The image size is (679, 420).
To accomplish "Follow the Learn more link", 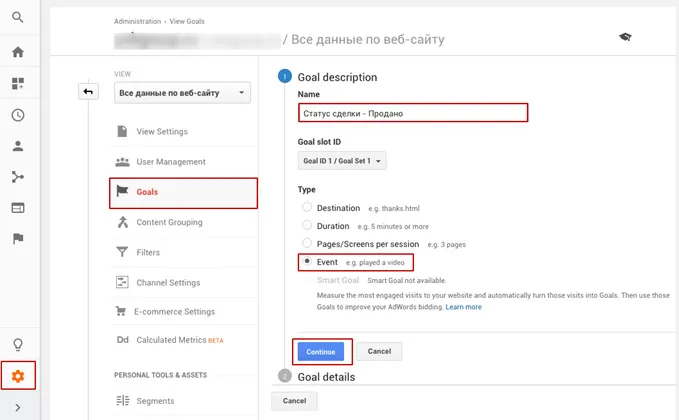I will point(463,307).
